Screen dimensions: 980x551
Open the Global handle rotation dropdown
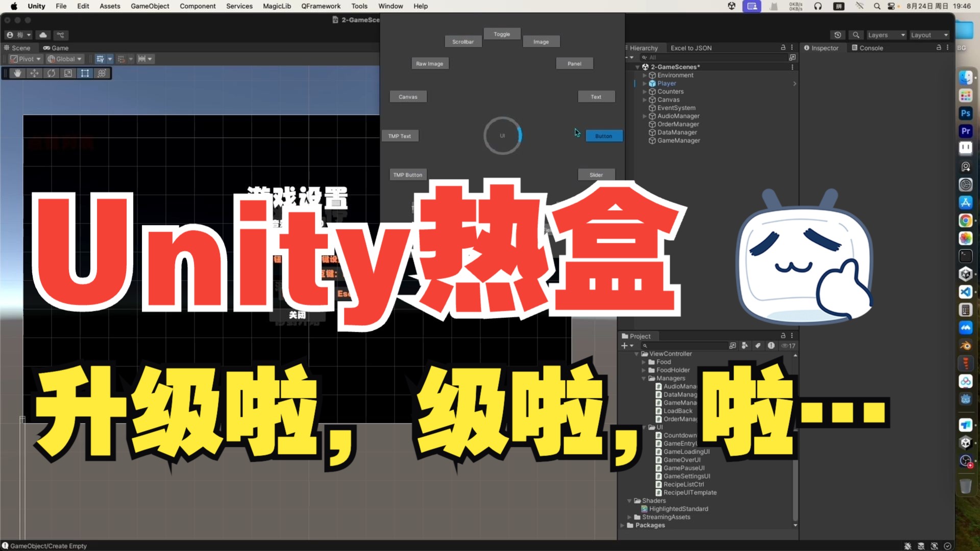64,59
